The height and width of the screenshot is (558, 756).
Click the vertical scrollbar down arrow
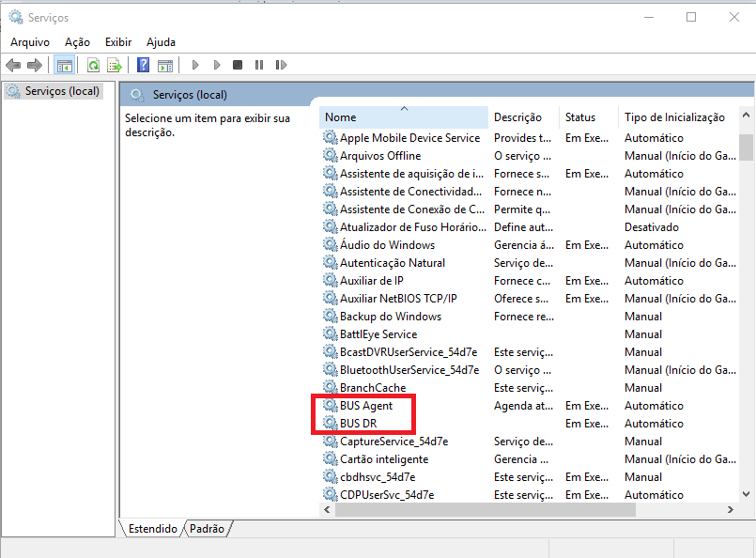point(746,494)
